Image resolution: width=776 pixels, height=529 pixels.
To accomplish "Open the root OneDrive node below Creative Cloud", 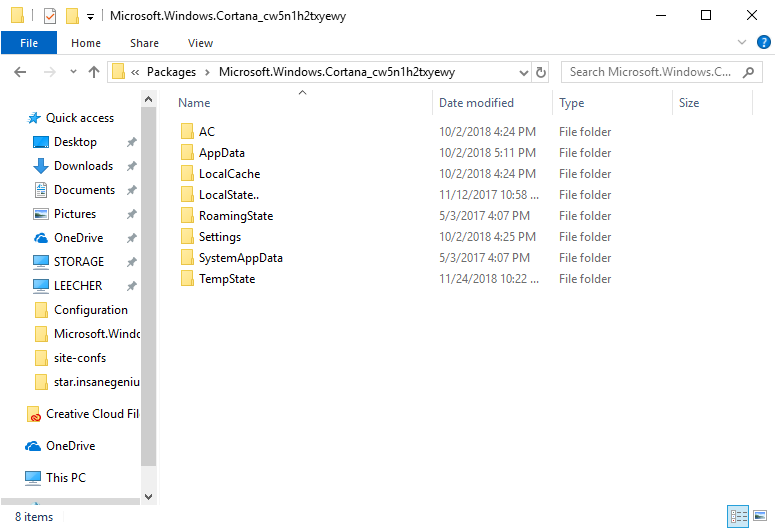I will point(71,446).
